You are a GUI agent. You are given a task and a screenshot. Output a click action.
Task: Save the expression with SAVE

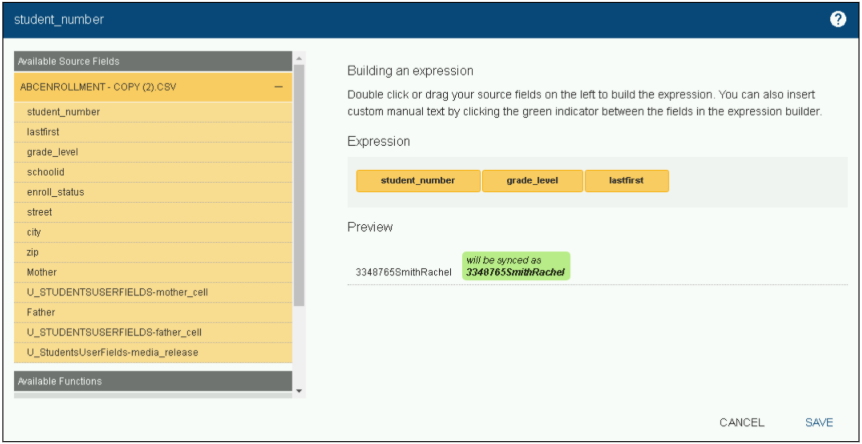click(x=818, y=423)
